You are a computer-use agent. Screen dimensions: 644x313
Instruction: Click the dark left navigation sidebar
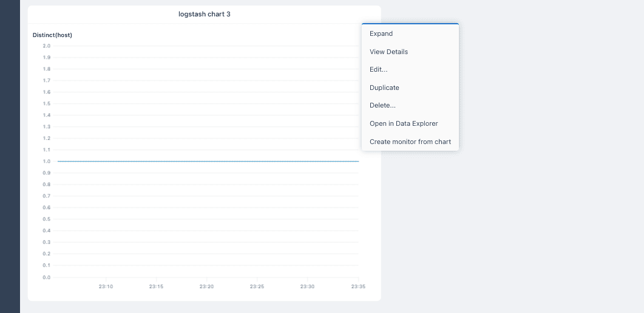click(x=10, y=156)
